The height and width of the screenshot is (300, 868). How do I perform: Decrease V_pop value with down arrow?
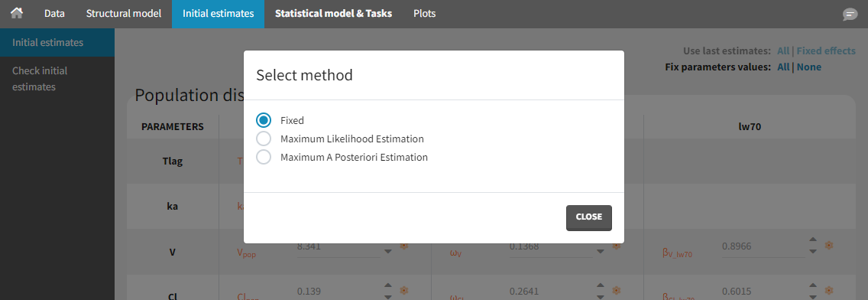tap(388, 251)
